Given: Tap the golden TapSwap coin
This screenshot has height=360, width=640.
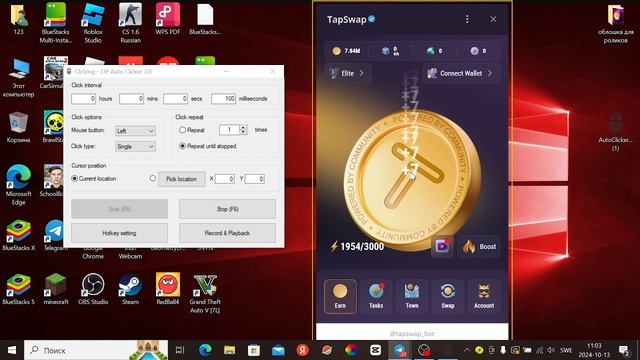Looking at the screenshot, I should pos(412,180).
